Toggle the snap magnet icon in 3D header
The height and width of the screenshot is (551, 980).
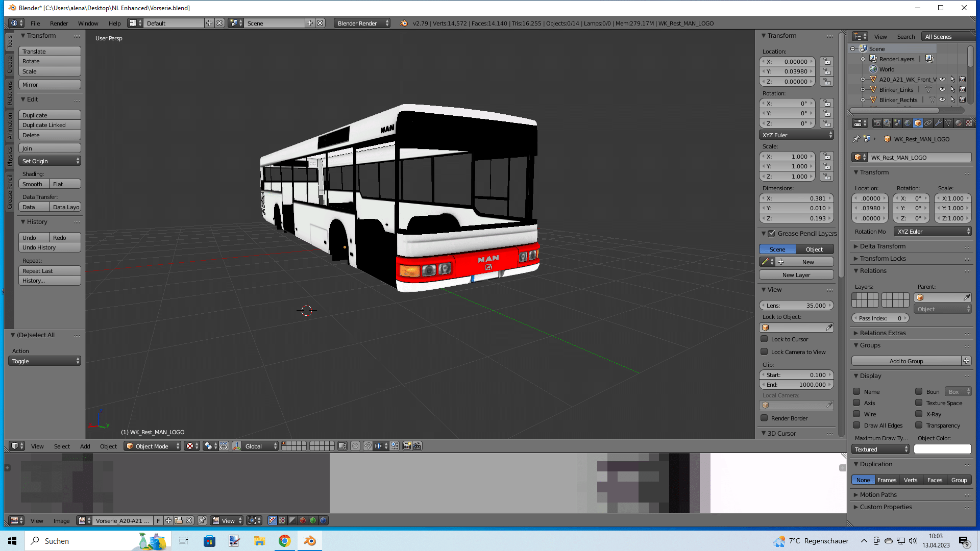point(367,446)
